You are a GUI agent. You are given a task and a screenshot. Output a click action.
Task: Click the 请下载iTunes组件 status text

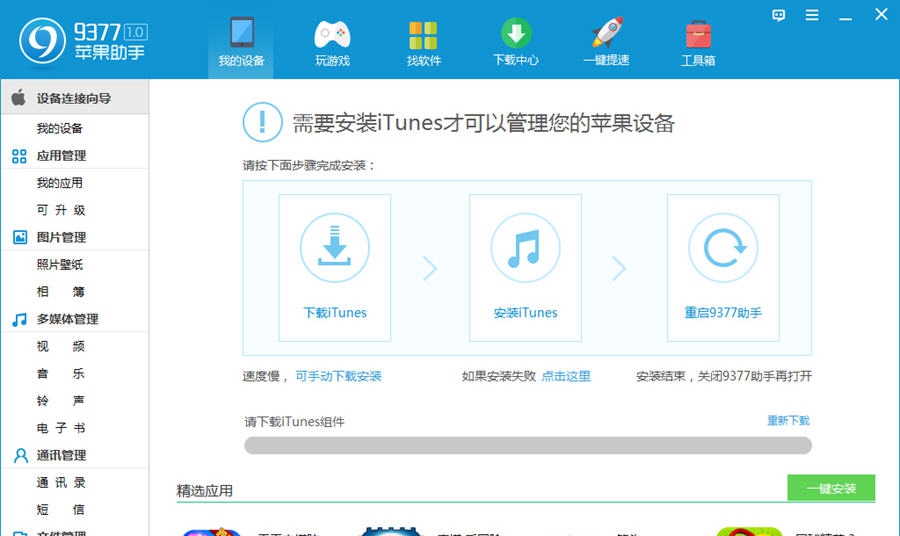click(294, 422)
